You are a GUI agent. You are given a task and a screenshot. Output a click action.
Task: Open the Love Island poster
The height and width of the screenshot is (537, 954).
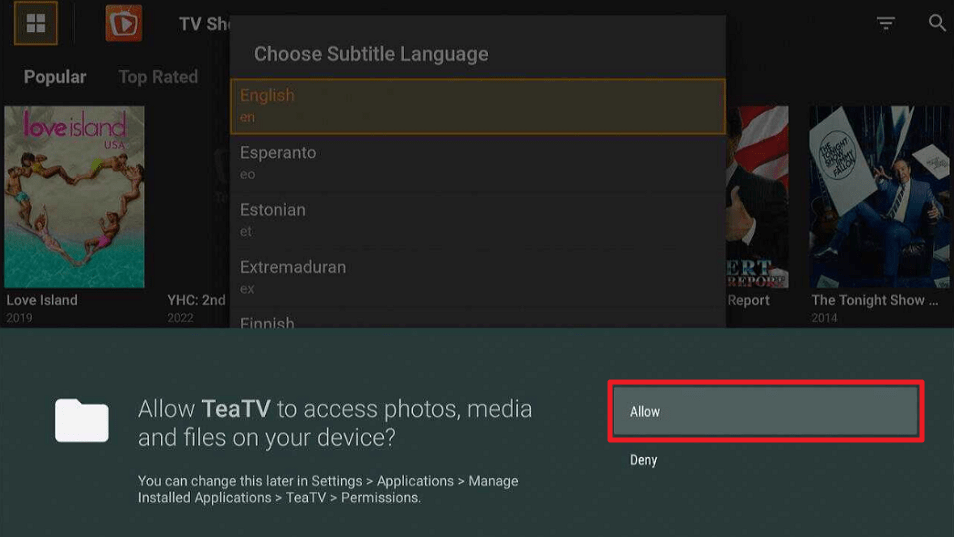pyautogui.click(x=74, y=196)
